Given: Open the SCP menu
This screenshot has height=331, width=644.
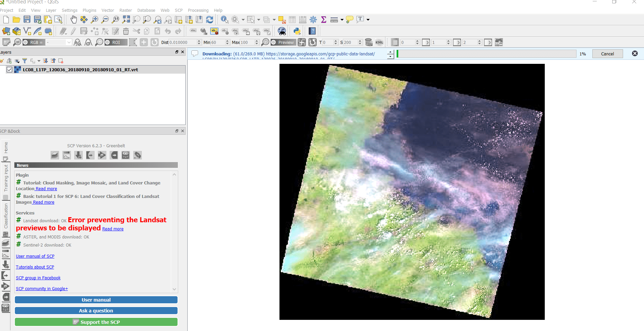Looking at the screenshot, I should (x=179, y=10).
